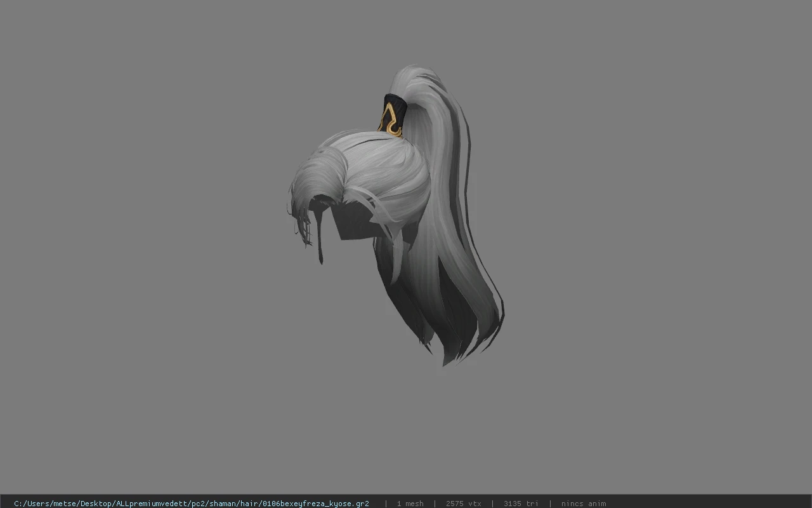Click the "2575 vtx" vertex count
The width and height of the screenshot is (812, 508).
[x=463, y=504]
